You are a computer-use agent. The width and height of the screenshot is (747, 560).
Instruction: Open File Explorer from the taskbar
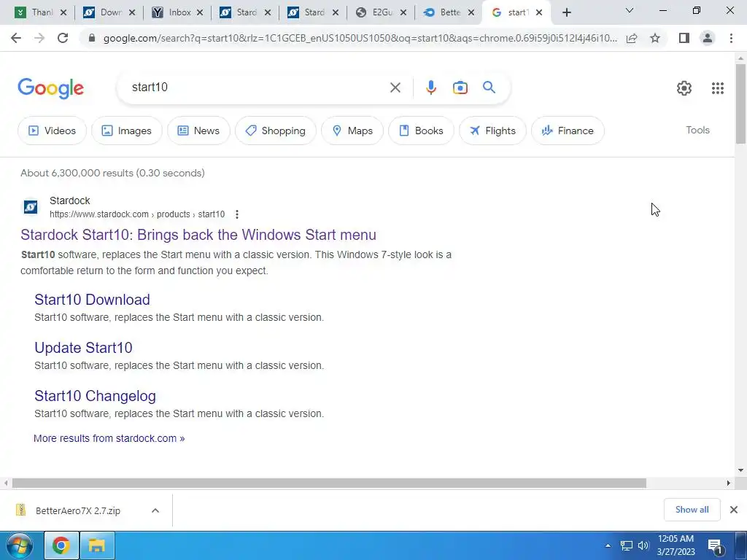[x=97, y=545]
